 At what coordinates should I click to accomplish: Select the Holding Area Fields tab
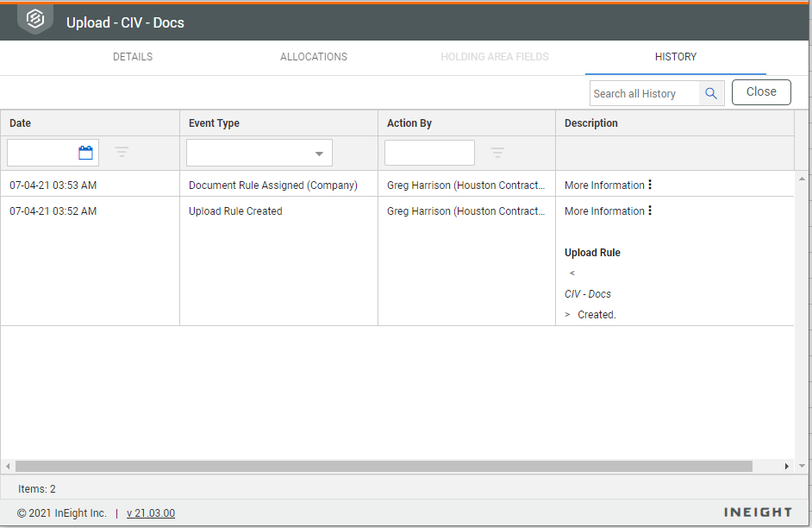pos(495,56)
